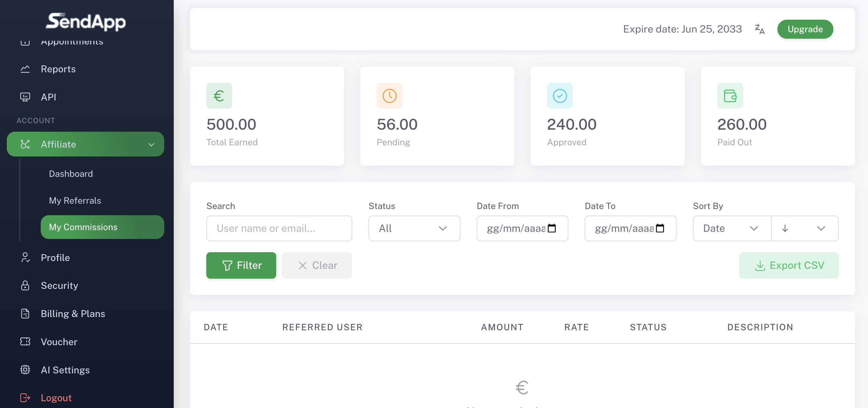Click the wallet Paid Out icon
Image resolution: width=868 pixels, height=408 pixels.
click(x=730, y=96)
